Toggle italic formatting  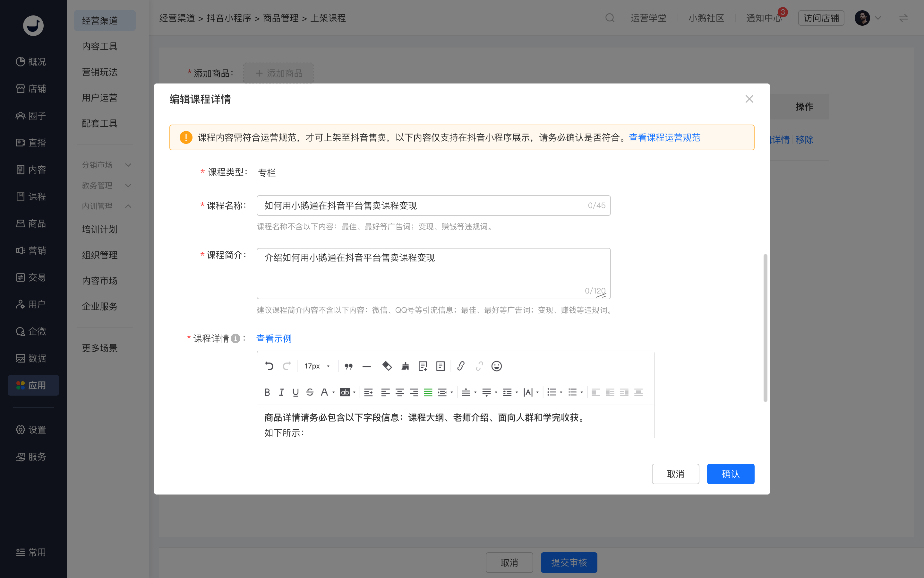(x=281, y=392)
